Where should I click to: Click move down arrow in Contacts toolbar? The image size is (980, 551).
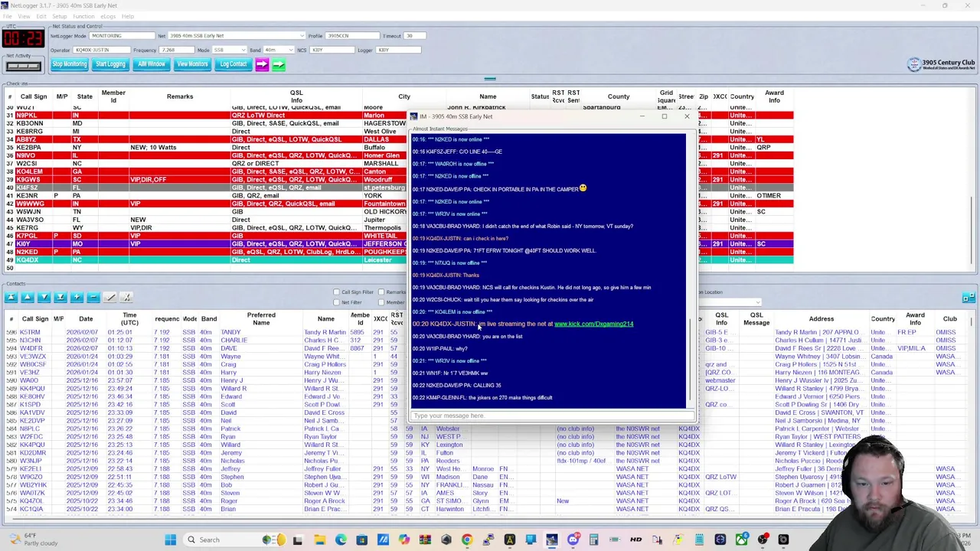pos(44,297)
